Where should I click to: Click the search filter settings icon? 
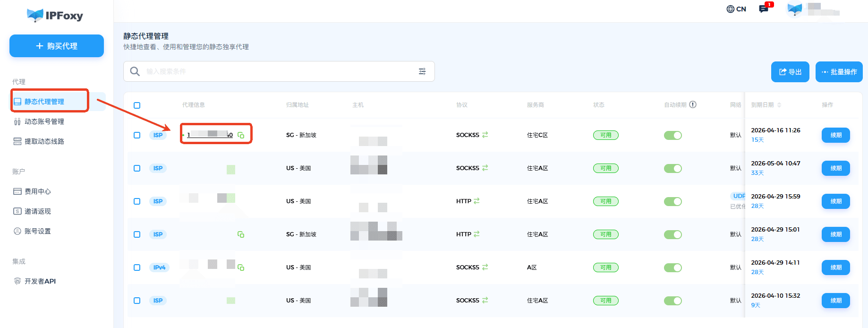(x=422, y=71)
